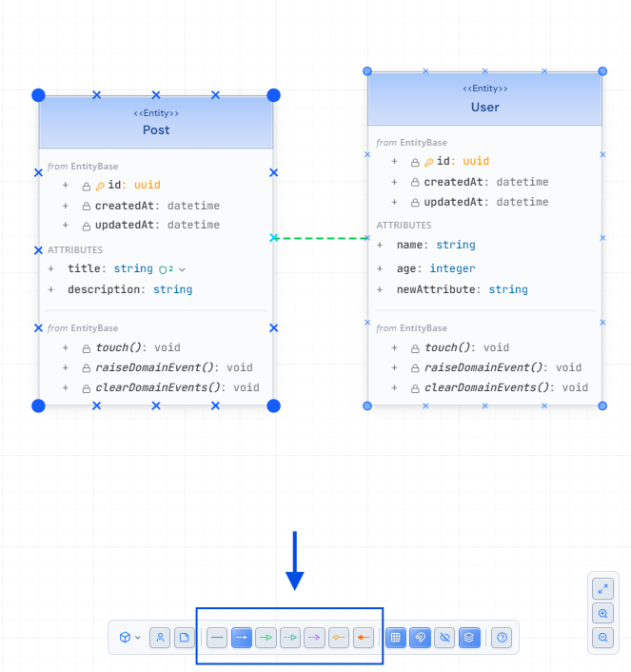
Task: Select the orange composition connector
Action: click(364, 638)
